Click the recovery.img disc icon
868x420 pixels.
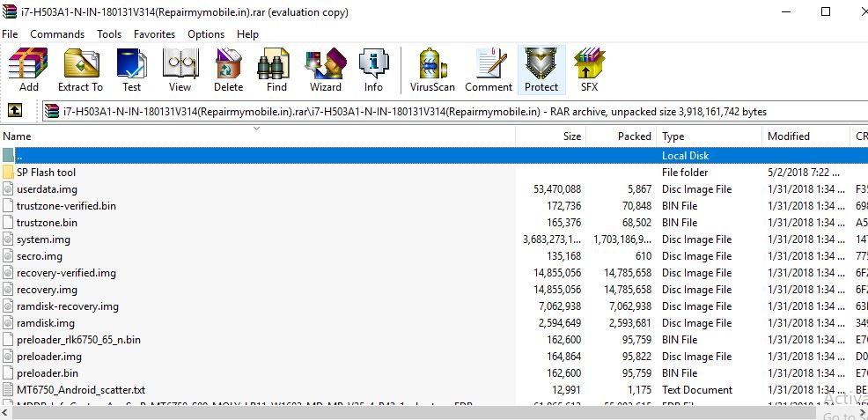coord(8,290)
